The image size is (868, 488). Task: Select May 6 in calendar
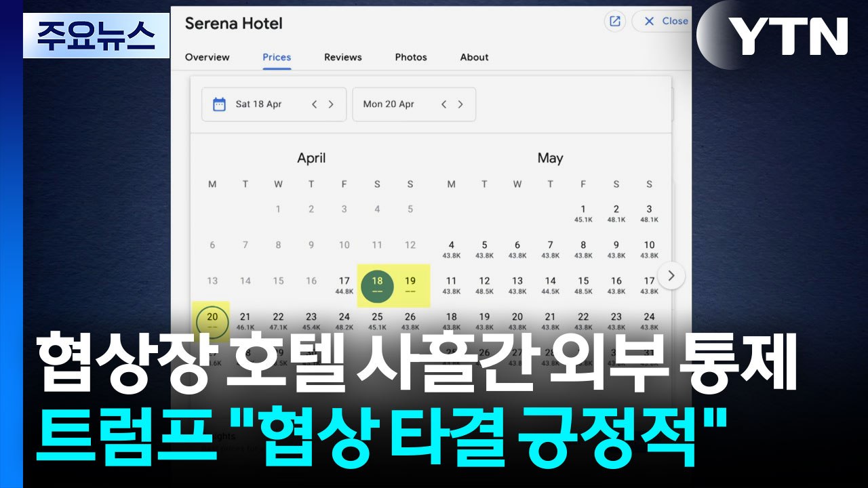pos(517,249)
